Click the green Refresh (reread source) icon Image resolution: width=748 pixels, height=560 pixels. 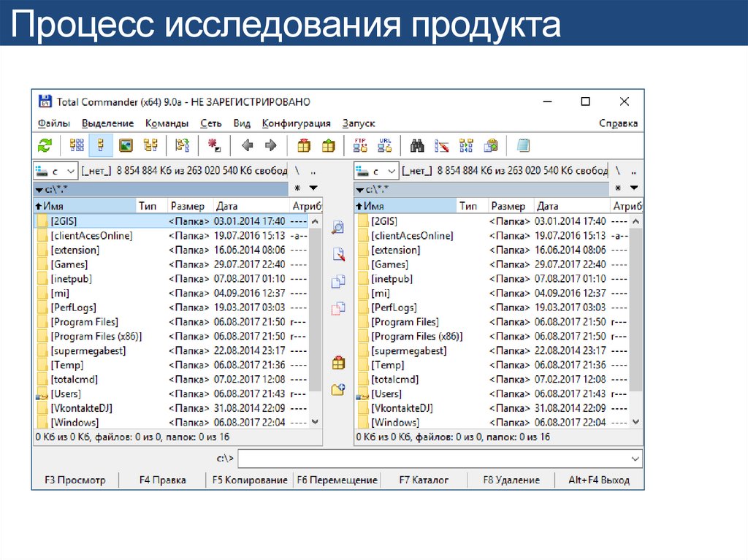(45, 145)
